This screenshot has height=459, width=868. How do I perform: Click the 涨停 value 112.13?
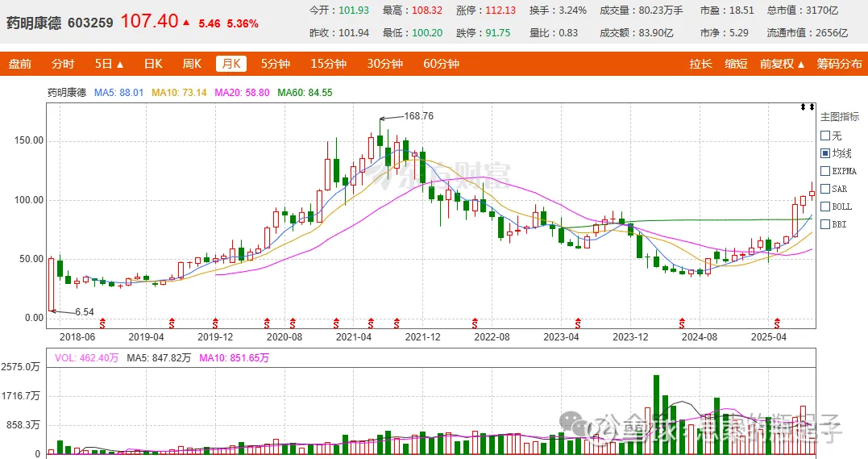500,10
